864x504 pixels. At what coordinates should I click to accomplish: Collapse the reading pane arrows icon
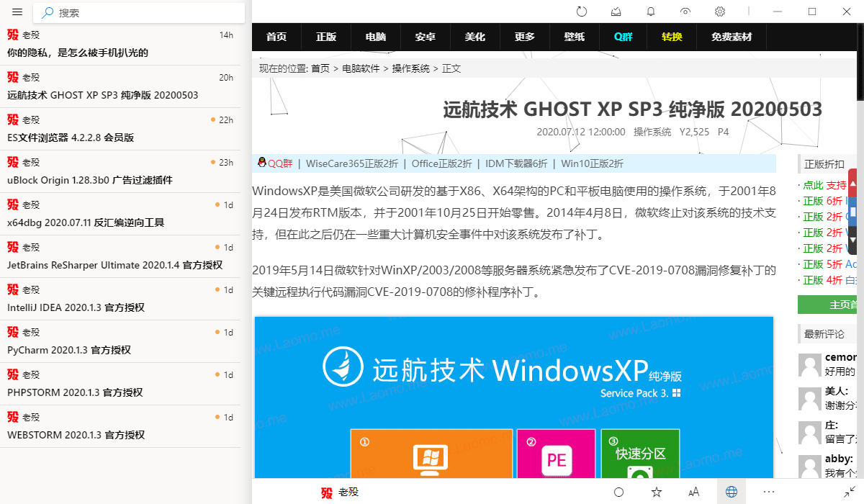pyautogui.click(x=850, y=491)
